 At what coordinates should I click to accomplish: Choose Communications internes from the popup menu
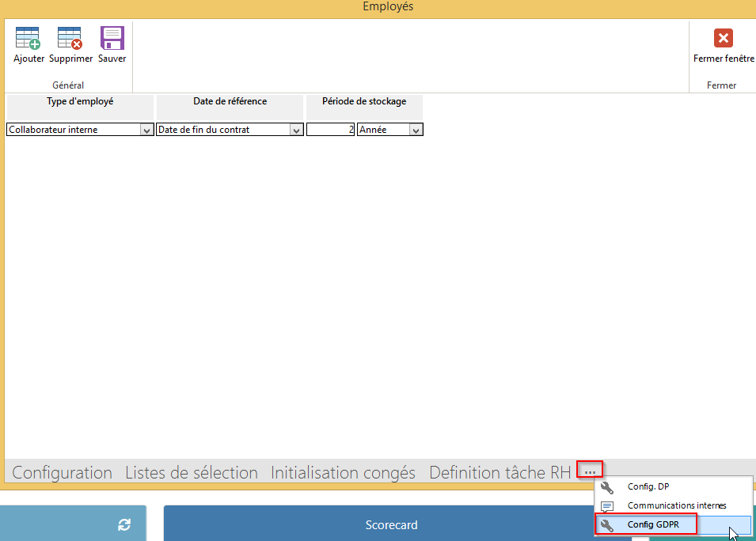676,506
